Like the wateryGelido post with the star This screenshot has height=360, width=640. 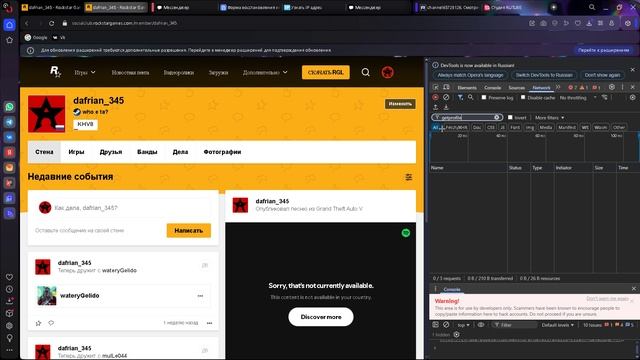click(x=38, y=323)
